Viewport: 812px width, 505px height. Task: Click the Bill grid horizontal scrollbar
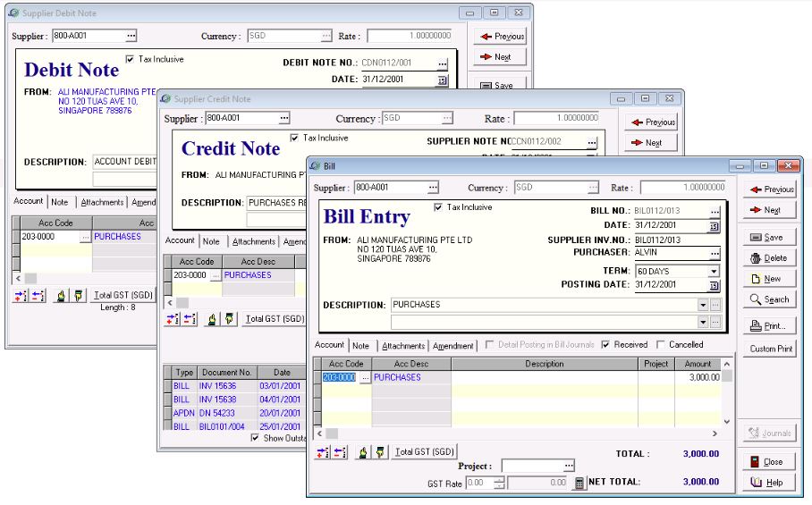pyautogui.click(x=518, y=433)
